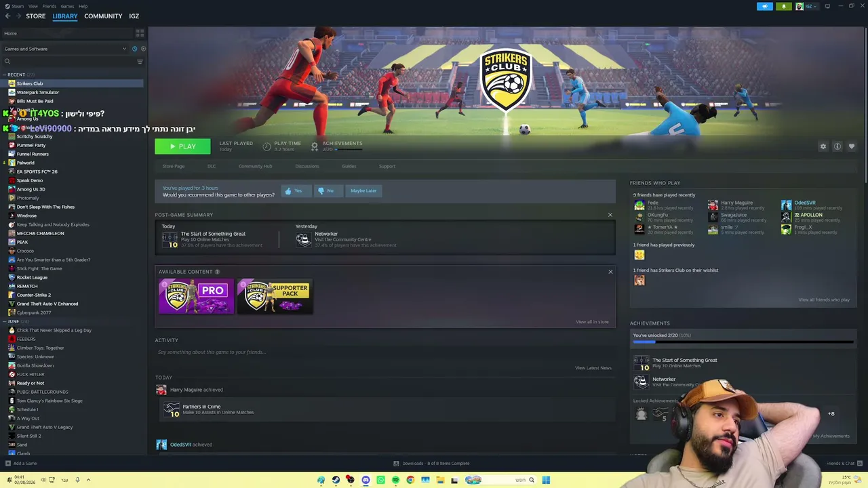Open Downloads status bar

point(431,464)
